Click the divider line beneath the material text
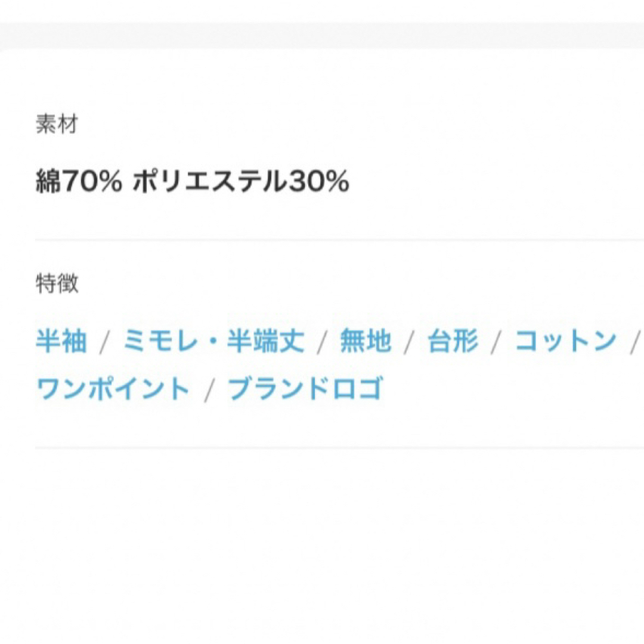The width and height of the screenshot is (644, 644). 339,240
